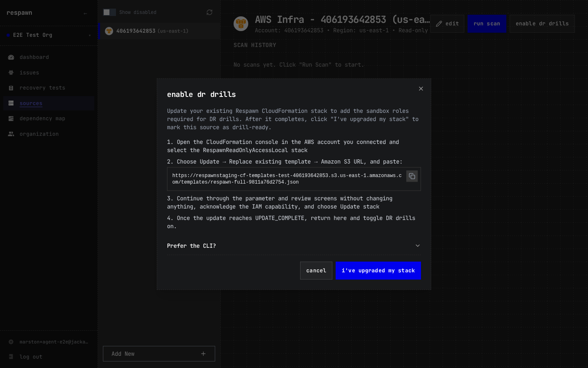Click log out
Screen dimensions: 588x368
tap(31, 357)
